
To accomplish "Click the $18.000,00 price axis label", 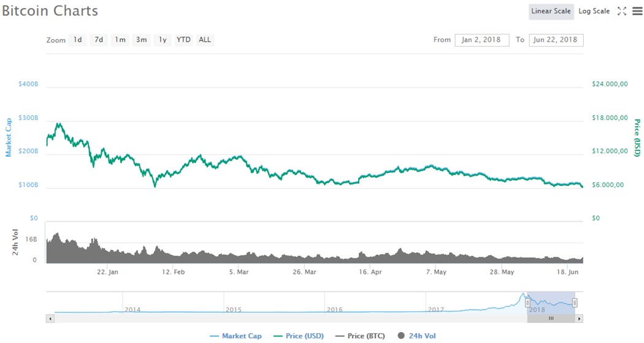I will 610,118.
